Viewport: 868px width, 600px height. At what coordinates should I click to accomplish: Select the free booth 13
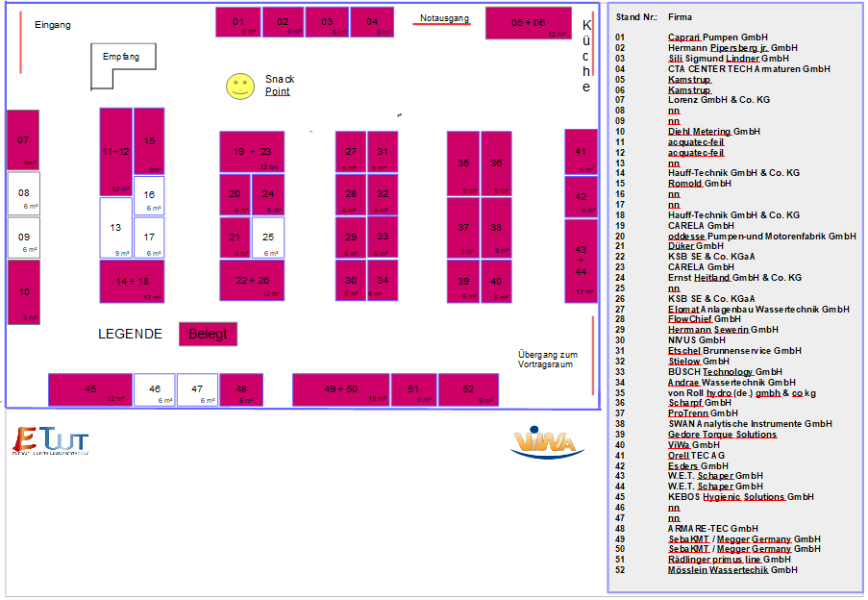tap(115, 228)
